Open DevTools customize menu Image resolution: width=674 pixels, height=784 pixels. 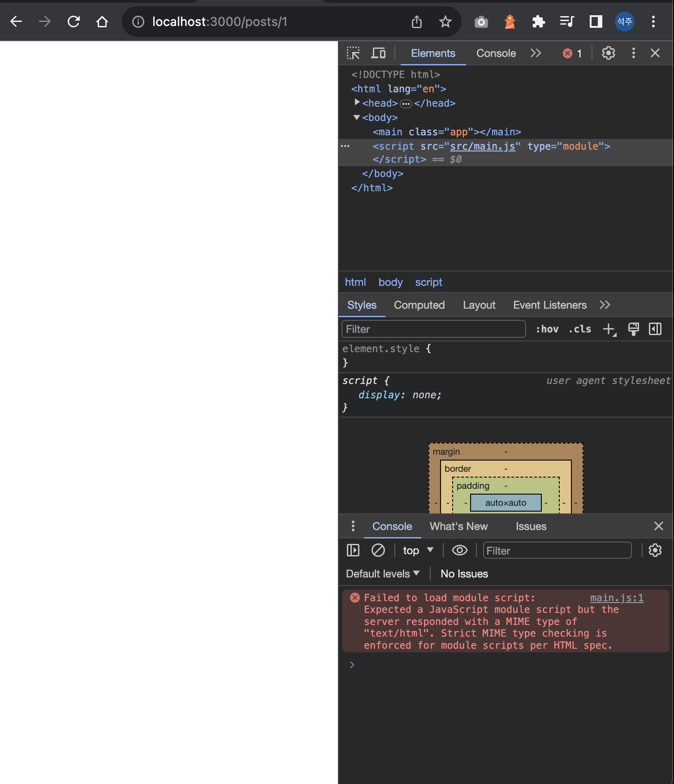634,53
